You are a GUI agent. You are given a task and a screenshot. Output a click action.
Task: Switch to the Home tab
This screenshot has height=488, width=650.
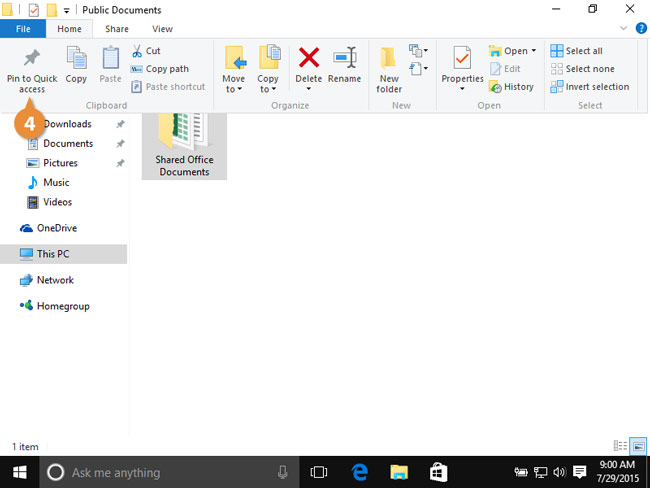tap(69, 29)
